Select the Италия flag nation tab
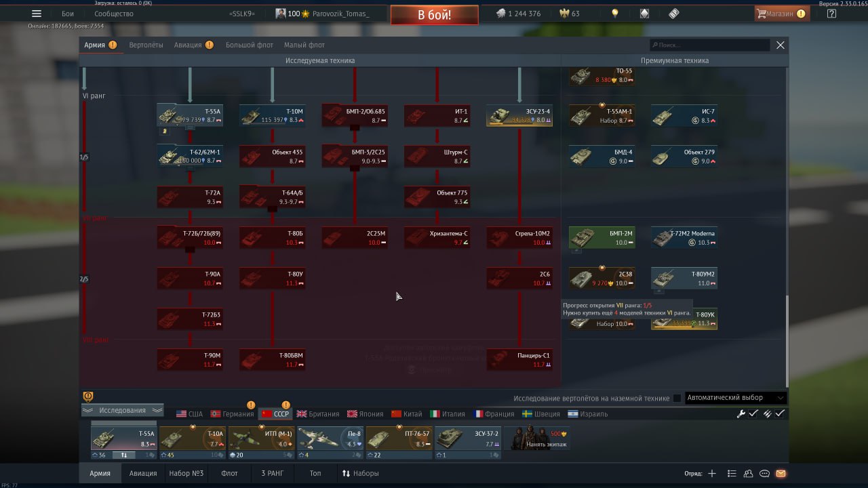Screen dimensions: 868x488 448,413
